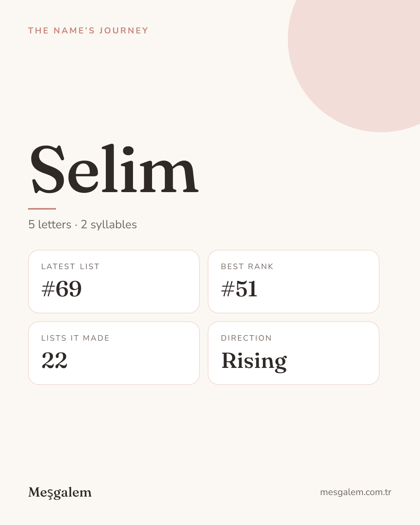Click the #69 rank value
This screenshot has width=420, height=525.
click(x=61, y=289)
